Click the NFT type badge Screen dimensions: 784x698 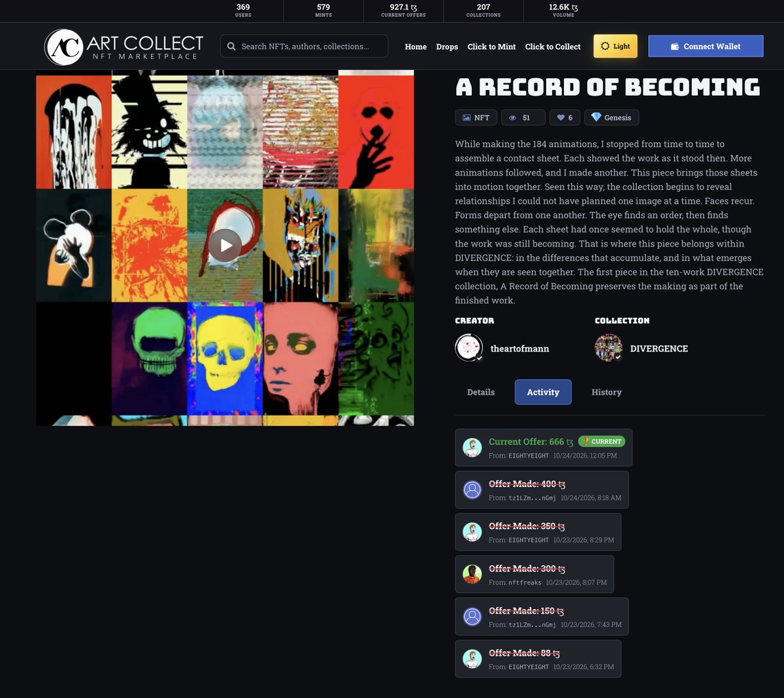click(x=476, y=118)
